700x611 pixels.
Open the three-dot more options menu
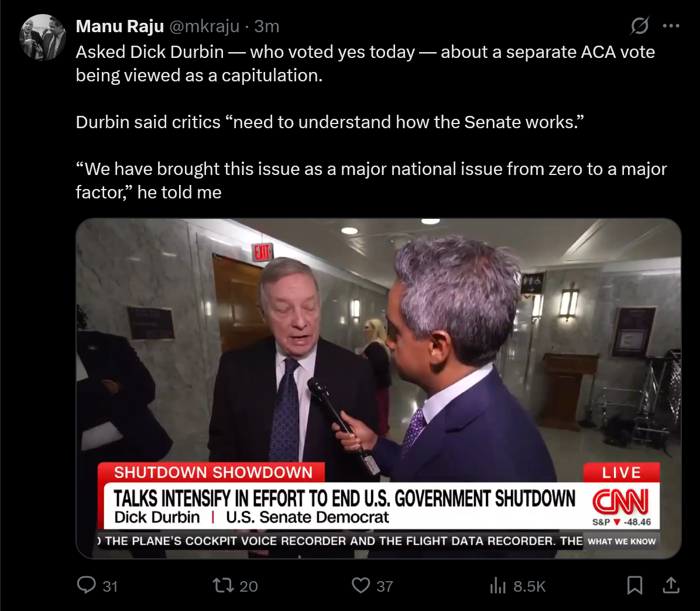click(671, 26)
